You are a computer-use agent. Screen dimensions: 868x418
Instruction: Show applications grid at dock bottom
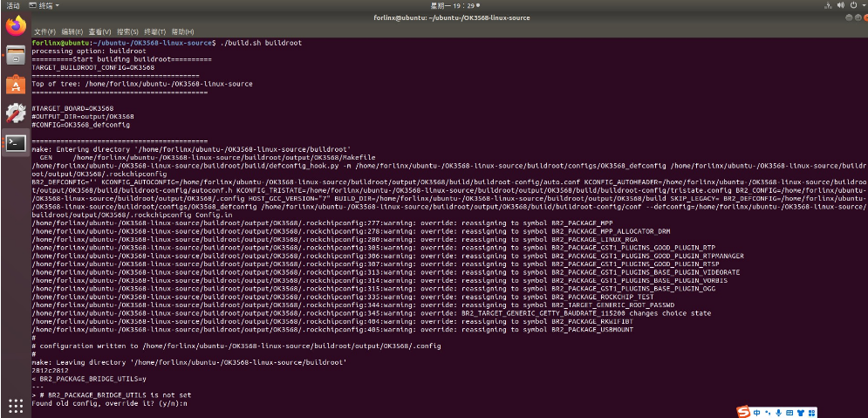click(x=16, y=405)
